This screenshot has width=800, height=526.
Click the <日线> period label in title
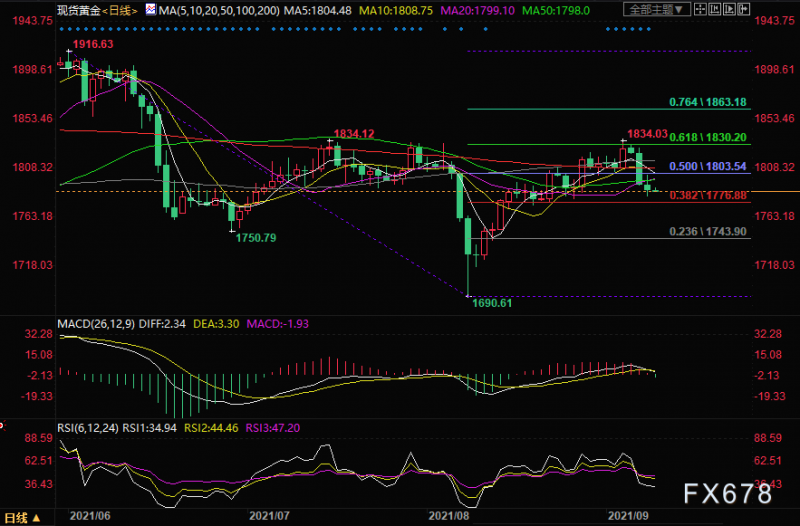[x=120, y=10]
